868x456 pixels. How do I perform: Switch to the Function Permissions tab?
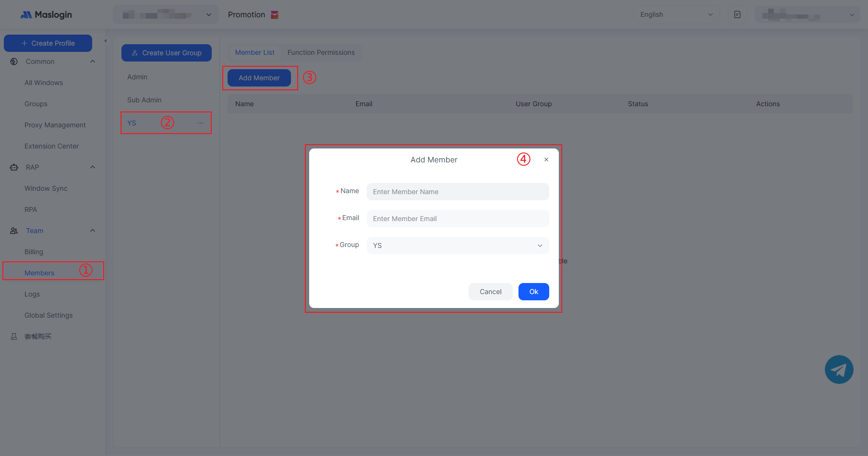click(x=321, y=52)
